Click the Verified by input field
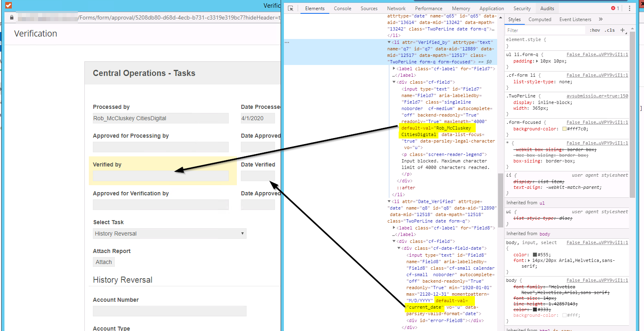Screen dimensions: 644x331 [161, 176]
